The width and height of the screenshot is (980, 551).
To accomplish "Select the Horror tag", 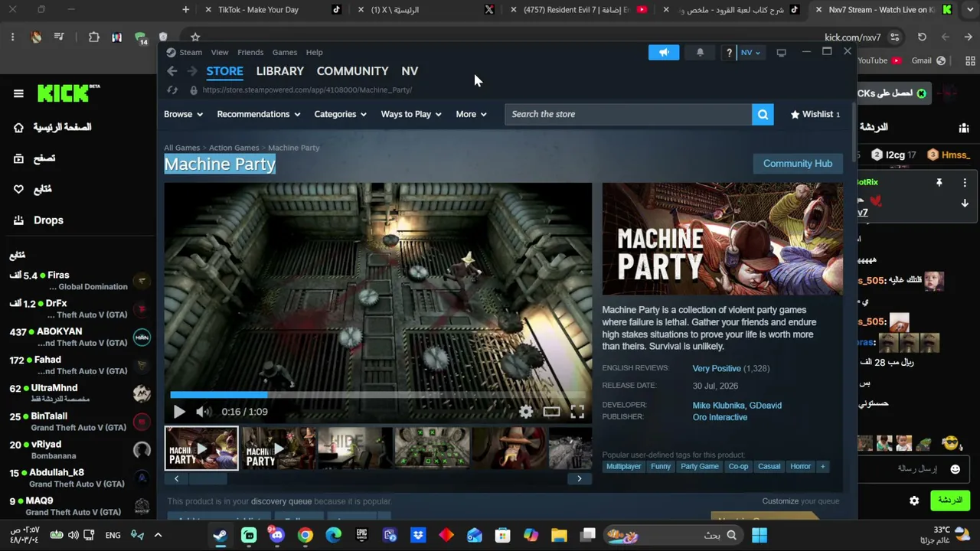I will coord(800,466).
